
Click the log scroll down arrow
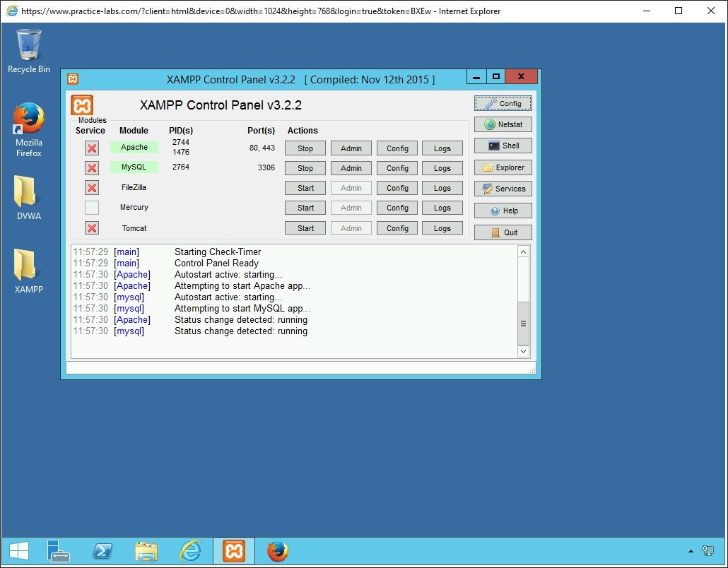pos(523,351)
